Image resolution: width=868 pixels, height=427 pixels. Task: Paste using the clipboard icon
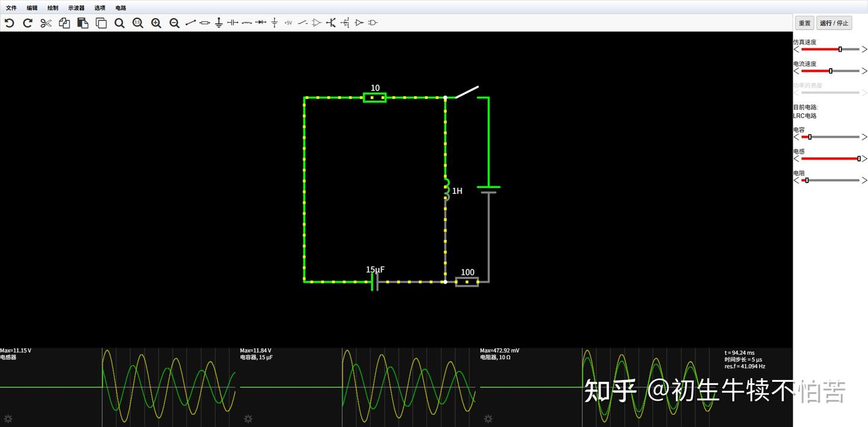(83, 23)
